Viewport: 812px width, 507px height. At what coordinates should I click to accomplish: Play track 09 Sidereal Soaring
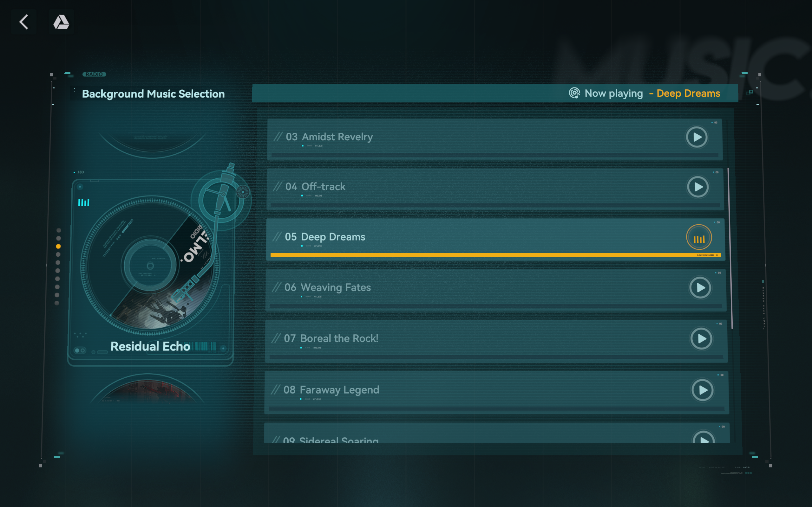(704, 437)
